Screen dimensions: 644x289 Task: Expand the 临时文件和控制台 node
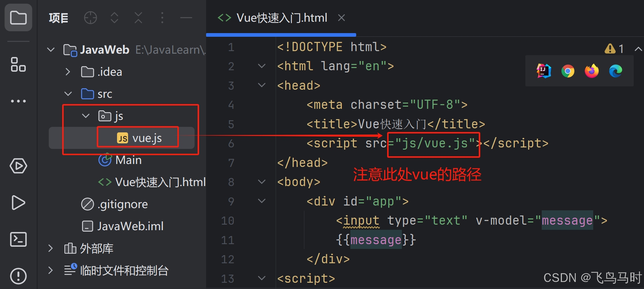51,271
